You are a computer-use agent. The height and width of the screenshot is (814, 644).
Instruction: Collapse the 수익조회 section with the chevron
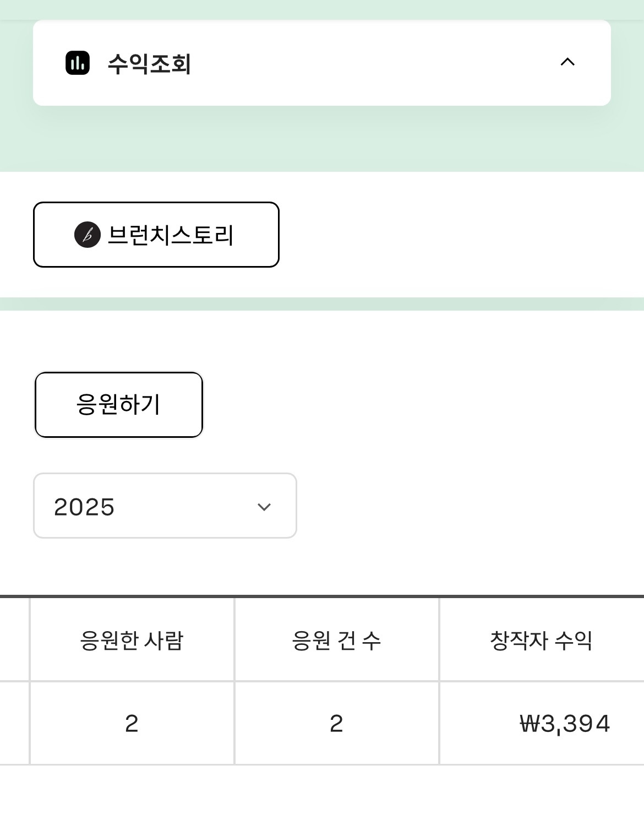point(567,62)
